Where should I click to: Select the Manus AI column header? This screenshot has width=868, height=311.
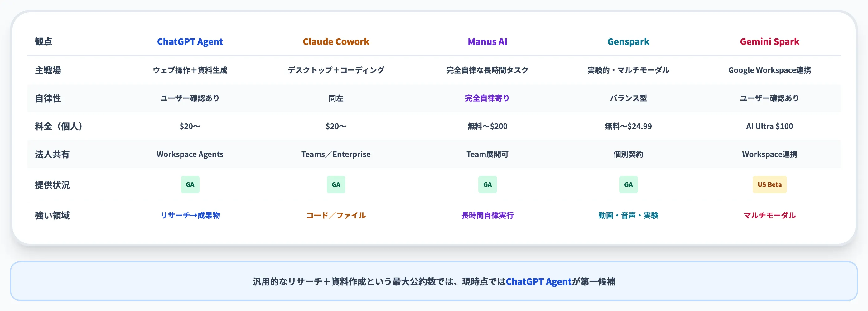tap(487, 41)
